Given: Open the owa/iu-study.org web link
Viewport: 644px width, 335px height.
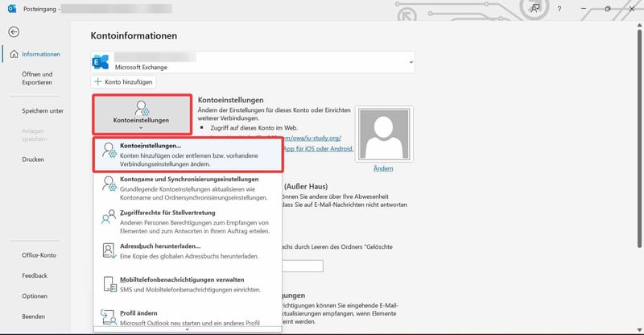Looking at the screenshot, I should point(312,139).
